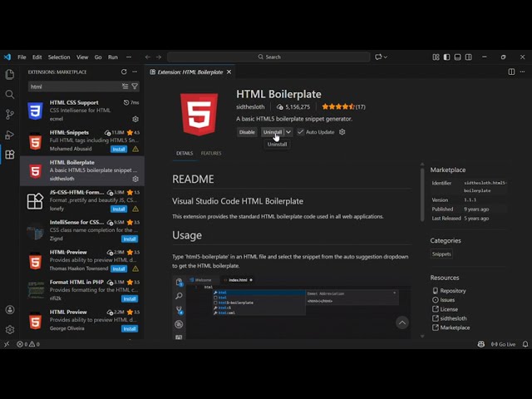Open the Accounts icon in activity bar
Viewport: 532px width, 399px height.
[x=10, y=310]
